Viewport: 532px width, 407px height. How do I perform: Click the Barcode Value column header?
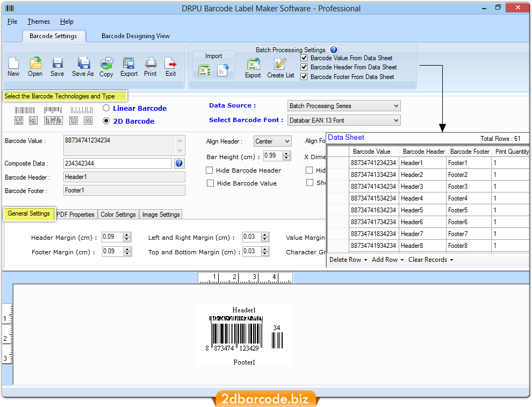click(374, 152)
